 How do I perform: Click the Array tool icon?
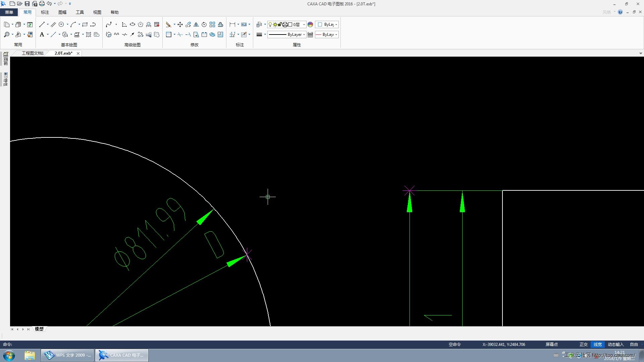pos(212,24)
